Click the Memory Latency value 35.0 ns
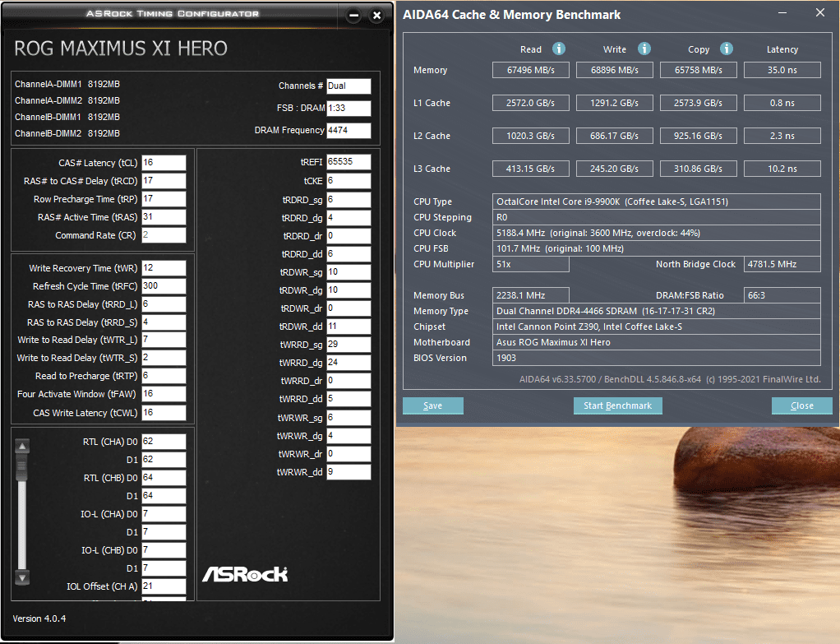This screenshot has width=840, height=644. [x=782, y=70]
